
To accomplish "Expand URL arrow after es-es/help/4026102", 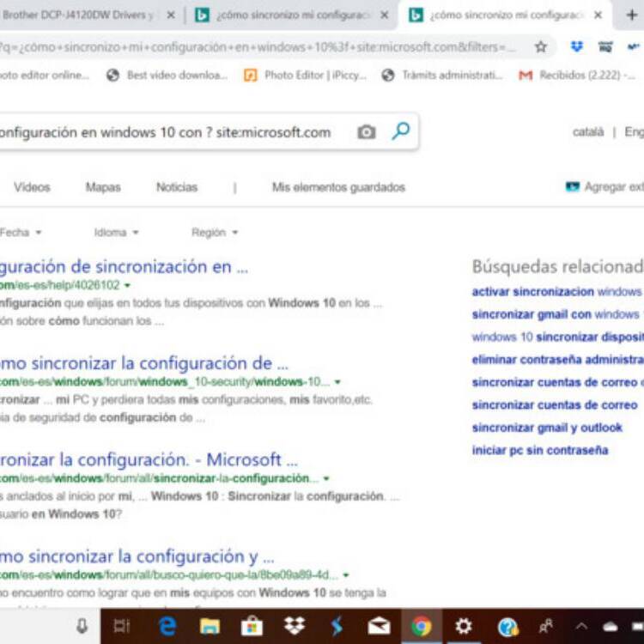I will pos(127,285).
